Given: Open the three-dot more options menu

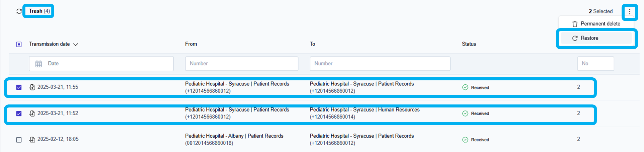Looking at the screenshot, I should click(x=630, y=12).
